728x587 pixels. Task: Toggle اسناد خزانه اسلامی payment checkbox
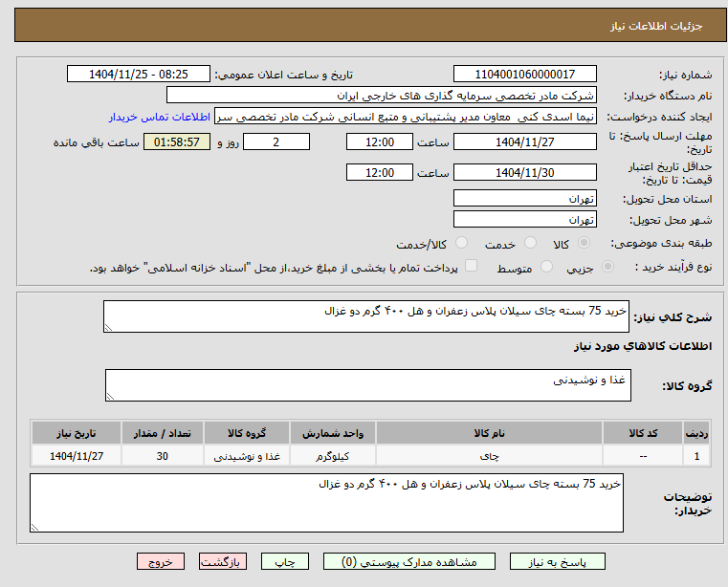(x=472, y=266)
